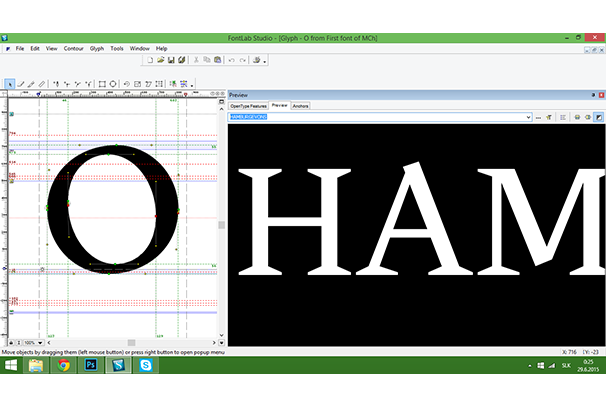This screenshot has width=606, height=406.
Task: Toggle inverted black preview mode button
Action: coord(598,117)
